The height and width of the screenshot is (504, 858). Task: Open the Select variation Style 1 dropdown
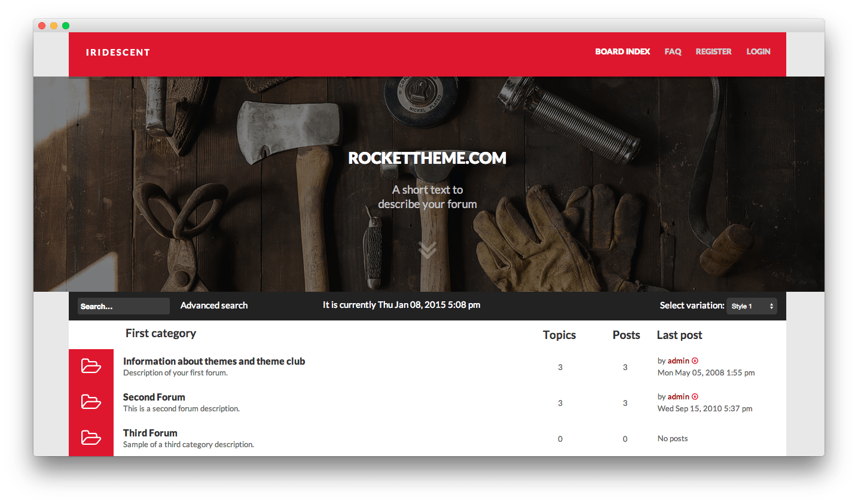tap(752, 306)
